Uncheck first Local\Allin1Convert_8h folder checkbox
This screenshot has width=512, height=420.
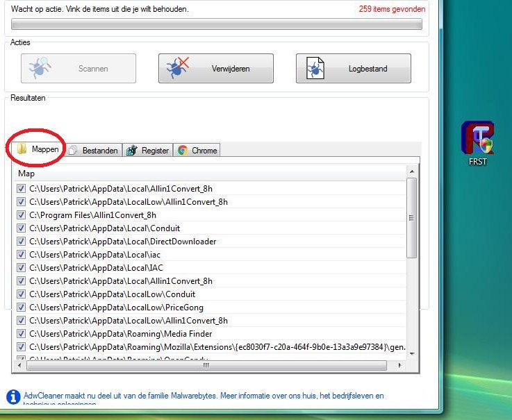point(22,189)
